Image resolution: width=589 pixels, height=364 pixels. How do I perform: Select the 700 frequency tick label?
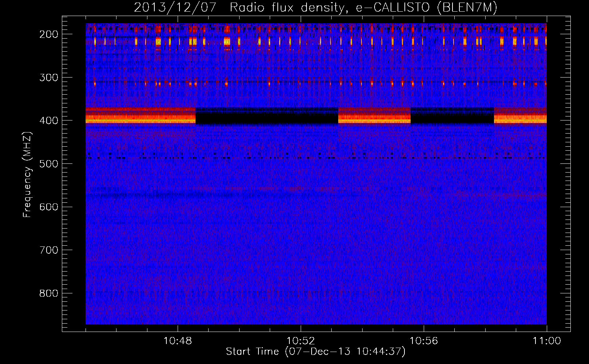(x=49, y=250)
